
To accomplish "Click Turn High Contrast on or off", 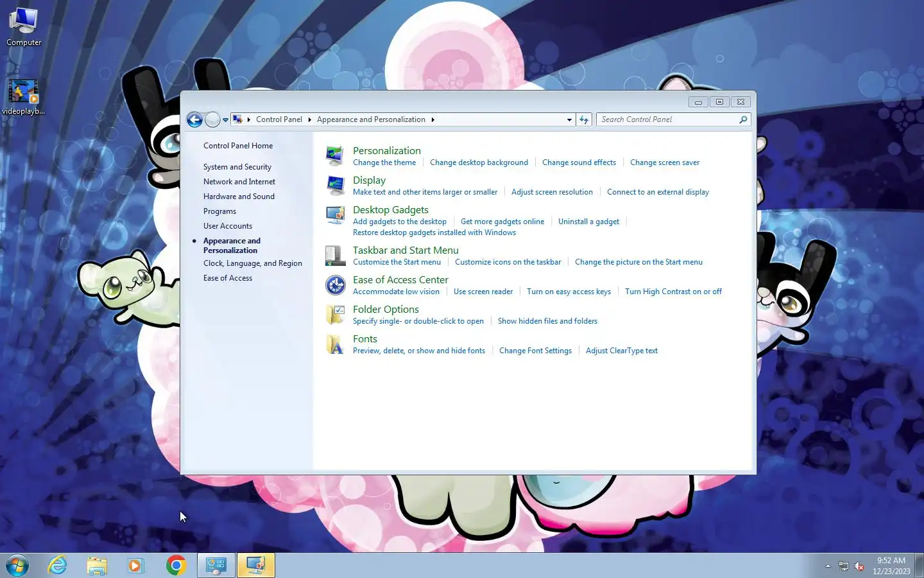I will point(673,292).
